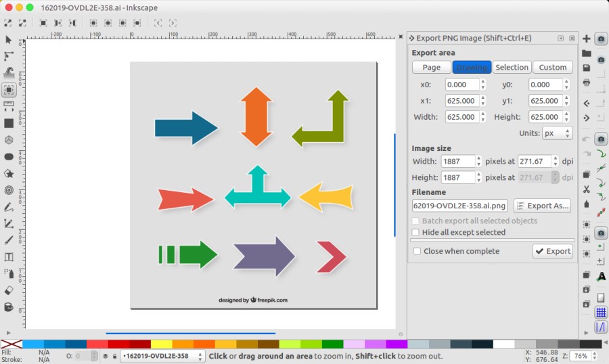Pick the Eraser tool
This screenshot has width=609, height=364.
[9, 290]
